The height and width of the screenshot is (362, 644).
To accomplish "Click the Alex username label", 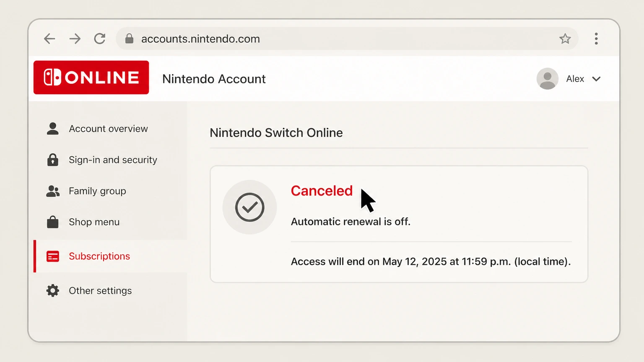I will (575, 79).
